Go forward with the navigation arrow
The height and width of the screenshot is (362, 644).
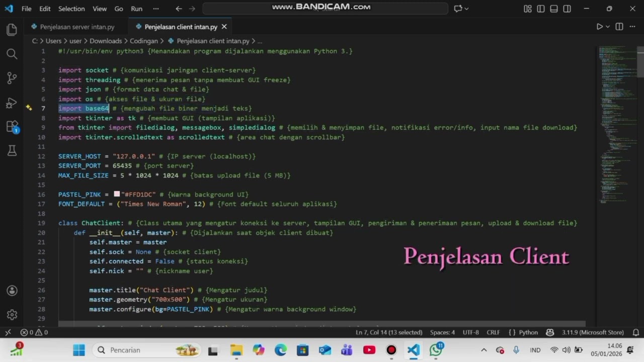(193, 9)
